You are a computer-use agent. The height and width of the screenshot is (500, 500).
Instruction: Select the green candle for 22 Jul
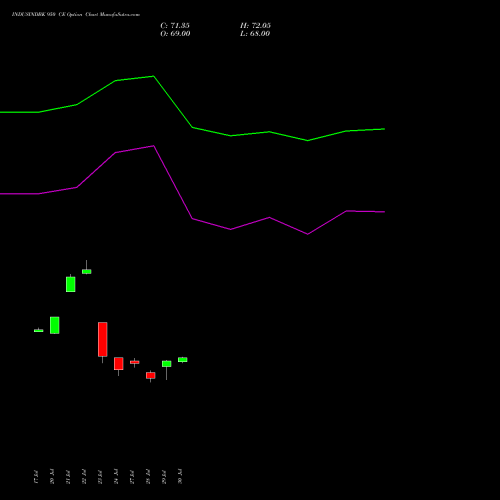(87, 271)
